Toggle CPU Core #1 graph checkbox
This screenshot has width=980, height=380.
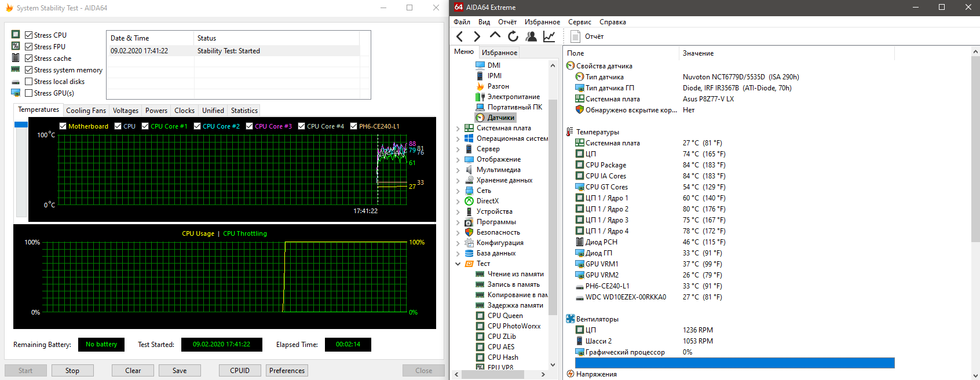click(145, 126)
